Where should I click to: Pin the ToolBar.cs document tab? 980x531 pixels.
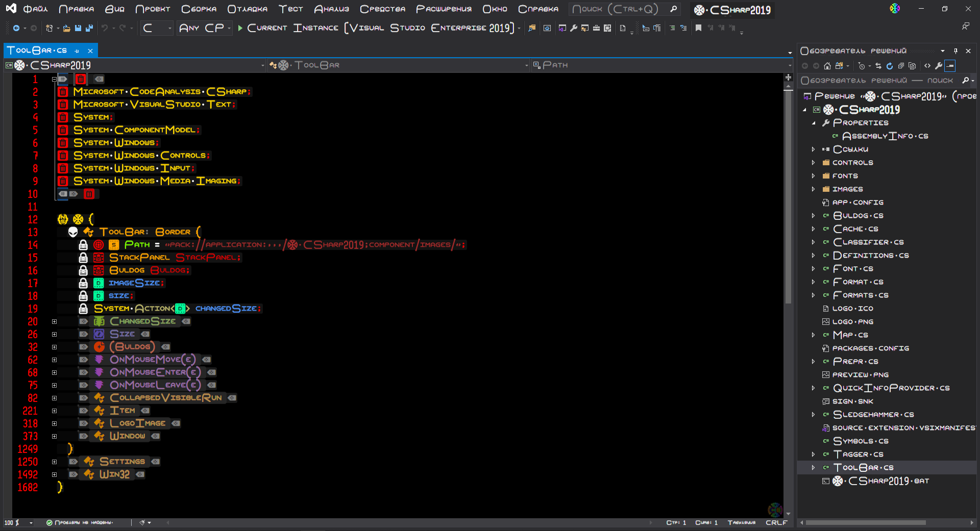pos(77,50)
